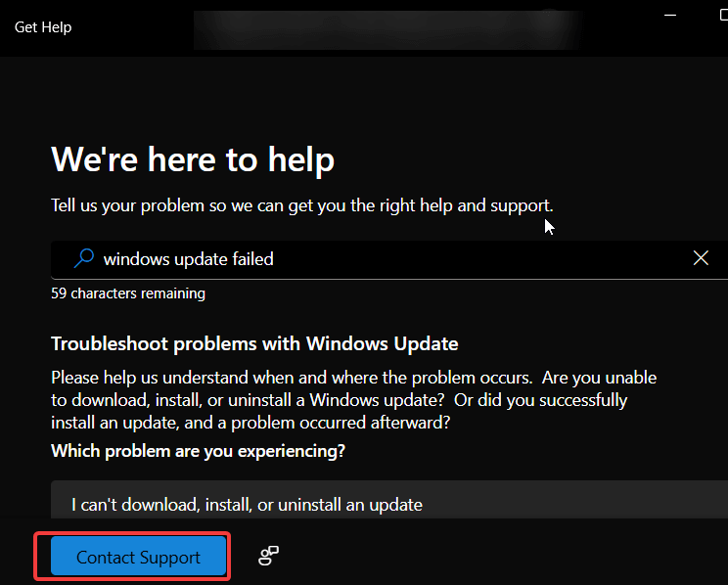Click "Troubleshoot problems with Windows Update" heading

tap(254, 343)
